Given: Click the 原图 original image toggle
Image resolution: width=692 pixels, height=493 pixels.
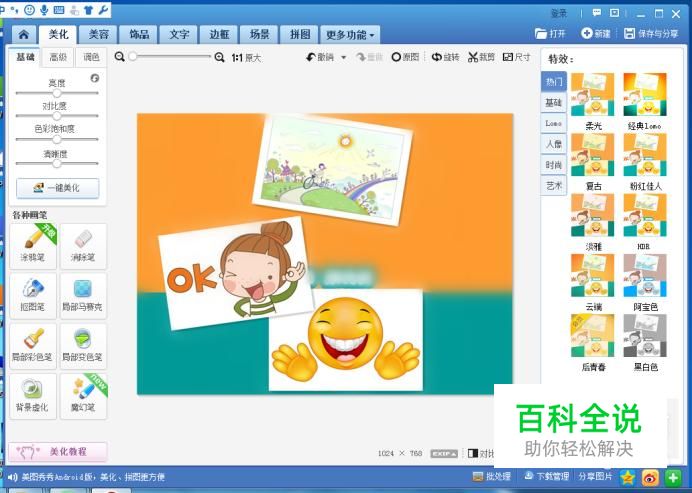Looking at the screenshot, I should pos(408,57).
